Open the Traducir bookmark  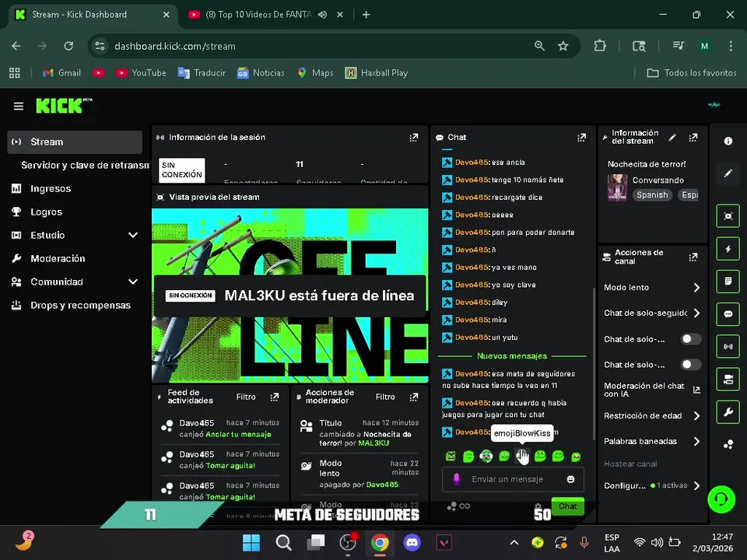(202, 73)
